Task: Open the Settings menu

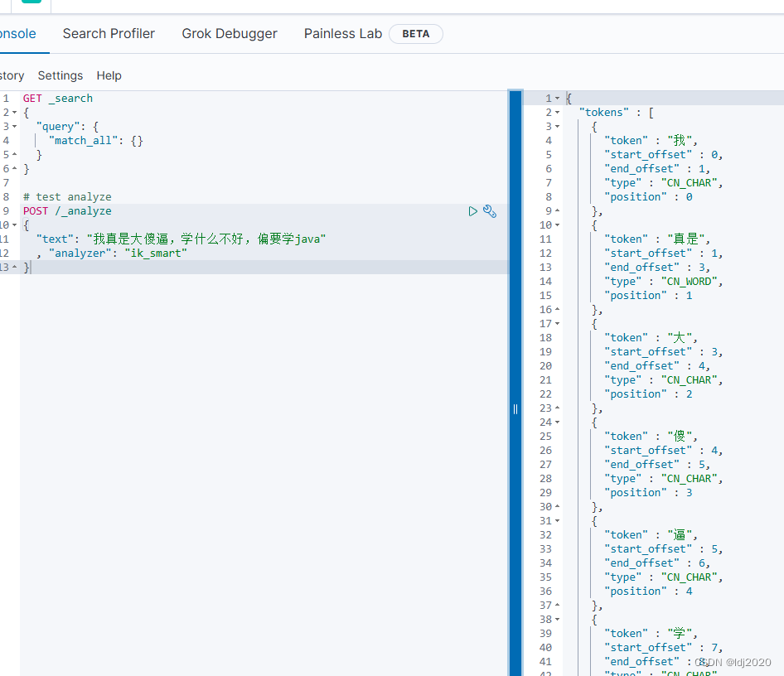Action: click(x=60, y=75)
